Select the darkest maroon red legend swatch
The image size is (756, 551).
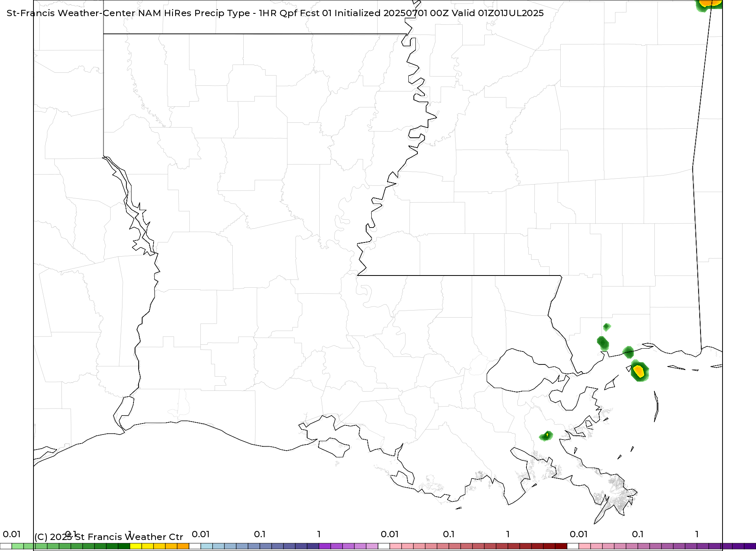561,546
